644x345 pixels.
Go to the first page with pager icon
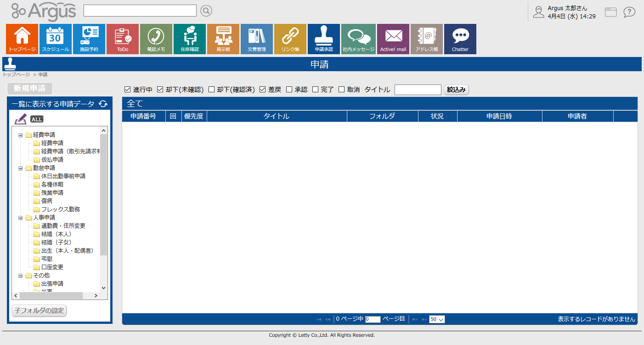pyautogui.click(x=319, y=319)
